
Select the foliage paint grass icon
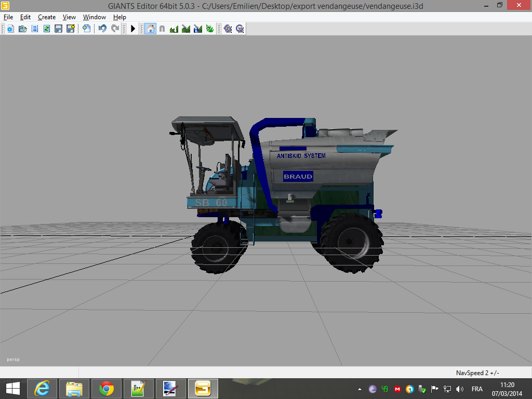tap(210, 29)
